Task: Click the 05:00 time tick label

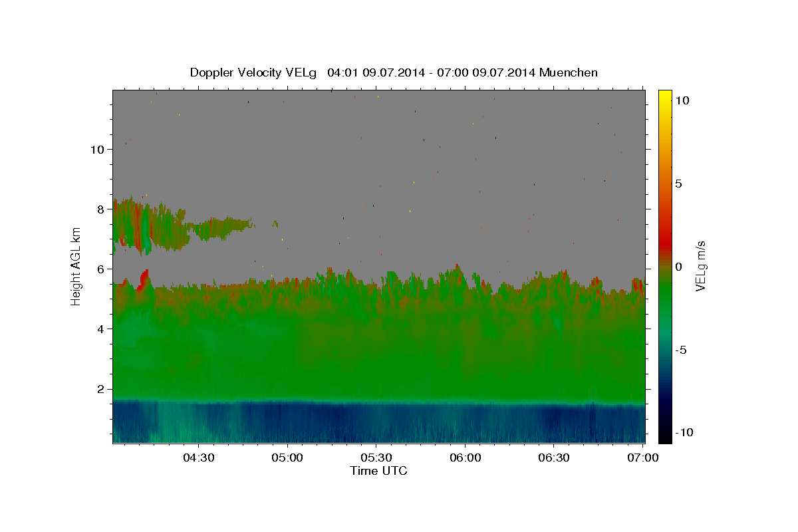Action: [x=288, y=458]
